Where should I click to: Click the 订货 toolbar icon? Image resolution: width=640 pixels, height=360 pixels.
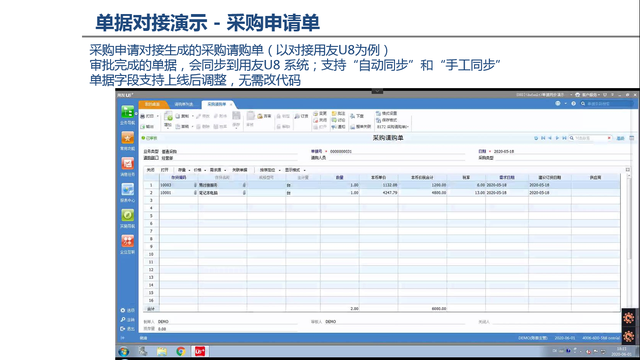click(297, 116)
